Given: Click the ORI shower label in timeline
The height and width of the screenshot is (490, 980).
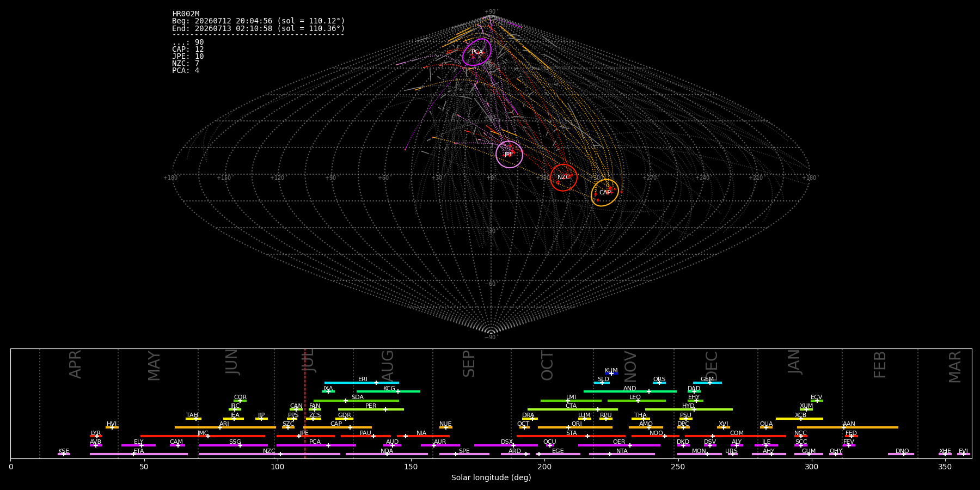Looking at the screenshot, I should point(577,424).
